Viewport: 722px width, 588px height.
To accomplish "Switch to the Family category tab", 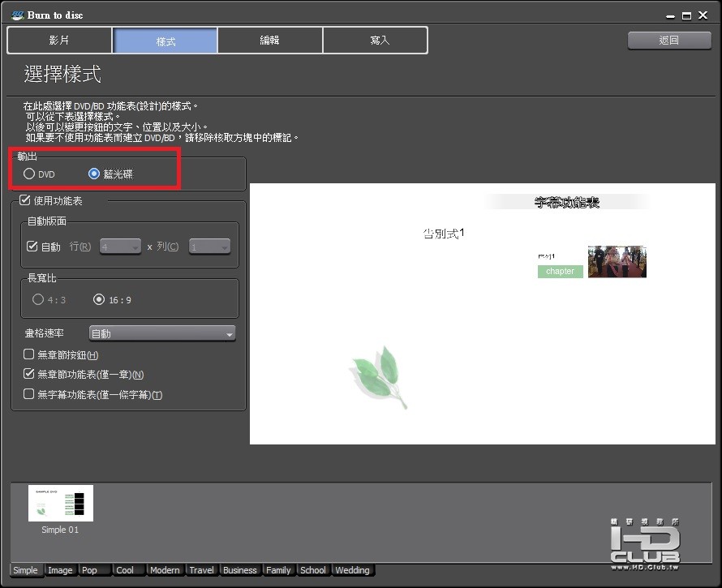I will 278,570.
